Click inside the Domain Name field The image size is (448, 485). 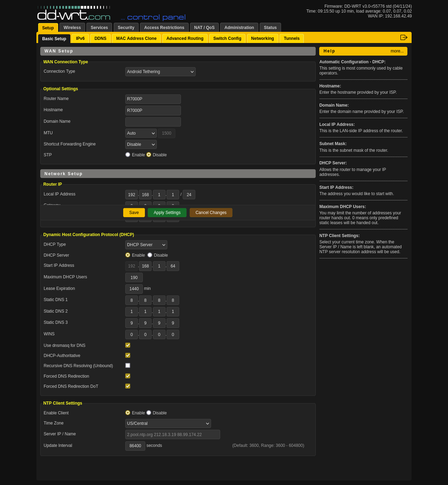[153, 122]
